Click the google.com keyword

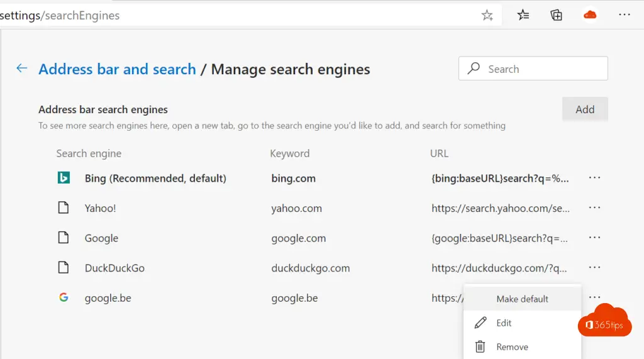point(299,238)
